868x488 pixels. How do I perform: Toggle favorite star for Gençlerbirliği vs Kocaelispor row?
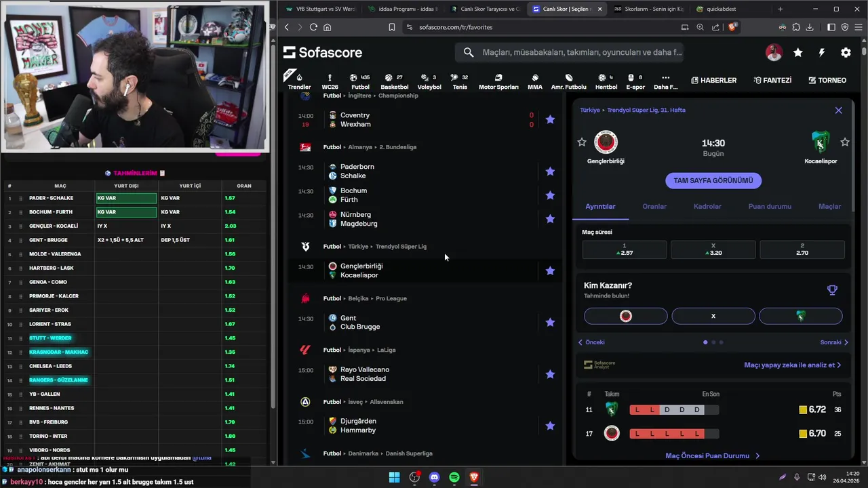(550, 270)
